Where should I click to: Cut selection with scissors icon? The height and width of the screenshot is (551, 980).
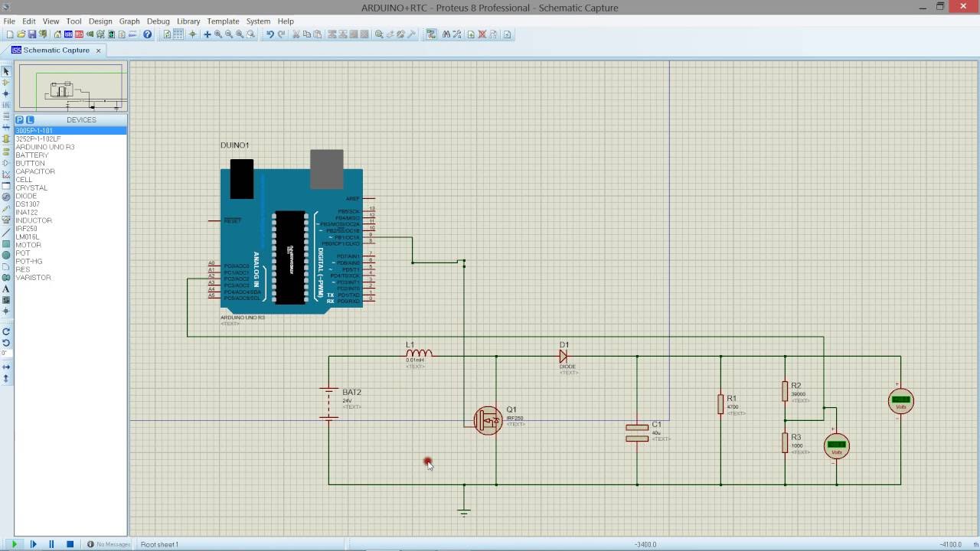[296, 34]
